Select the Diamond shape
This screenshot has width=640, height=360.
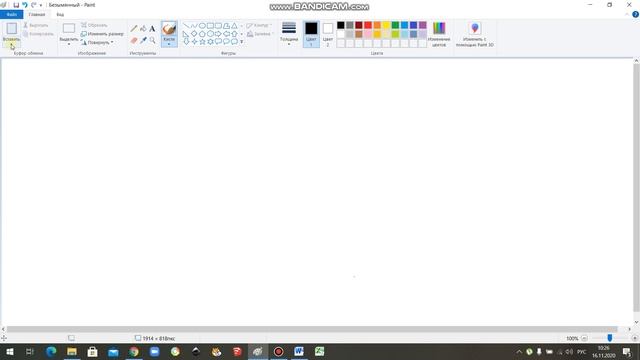tap(194, 34)
